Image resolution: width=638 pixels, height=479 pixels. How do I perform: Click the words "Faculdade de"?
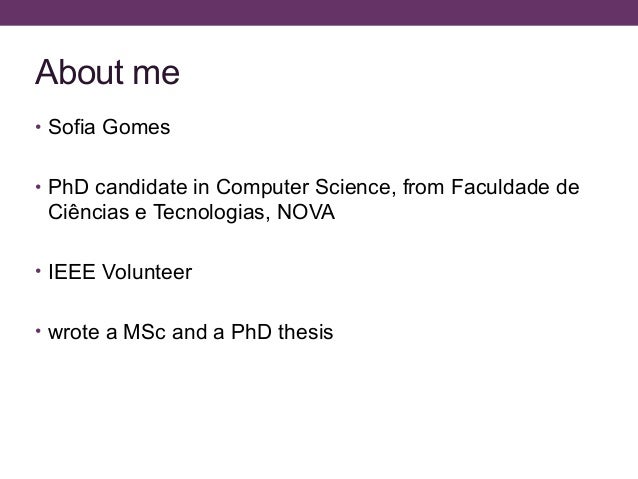point(515,187)
